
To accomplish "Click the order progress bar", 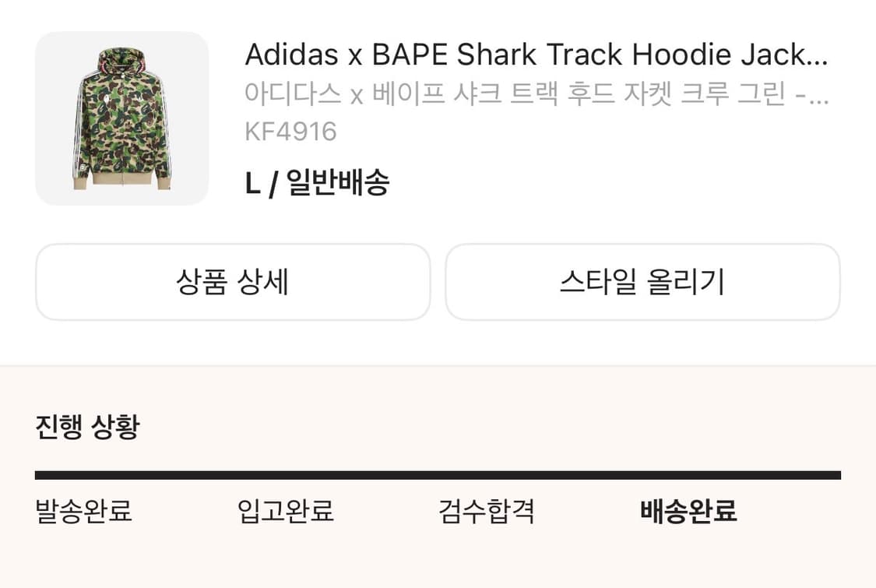I will point(438,472).
